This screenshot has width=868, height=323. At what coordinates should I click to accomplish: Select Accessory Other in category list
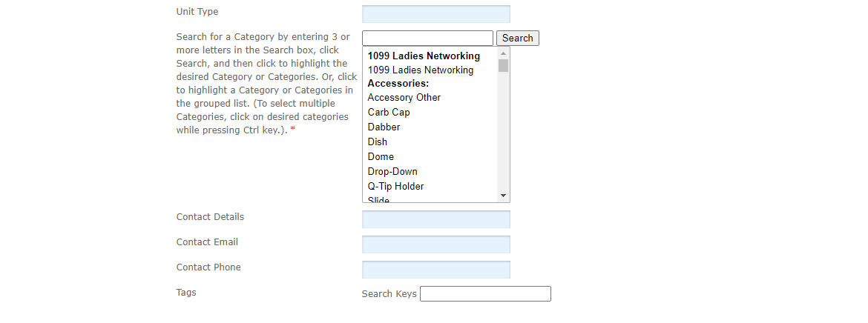(x=404, y=98)
